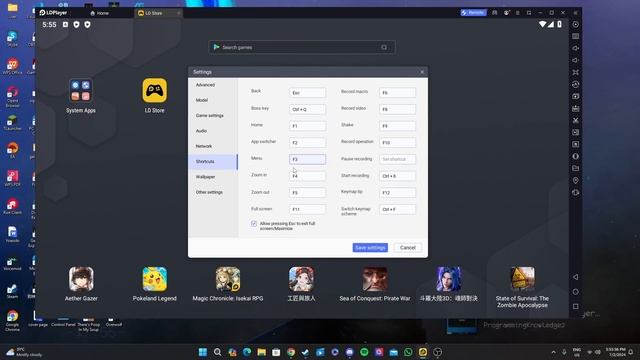Click Cancel in Settings dialog
The height and width of the screenshot is (360, 640).
click(407, 248)
